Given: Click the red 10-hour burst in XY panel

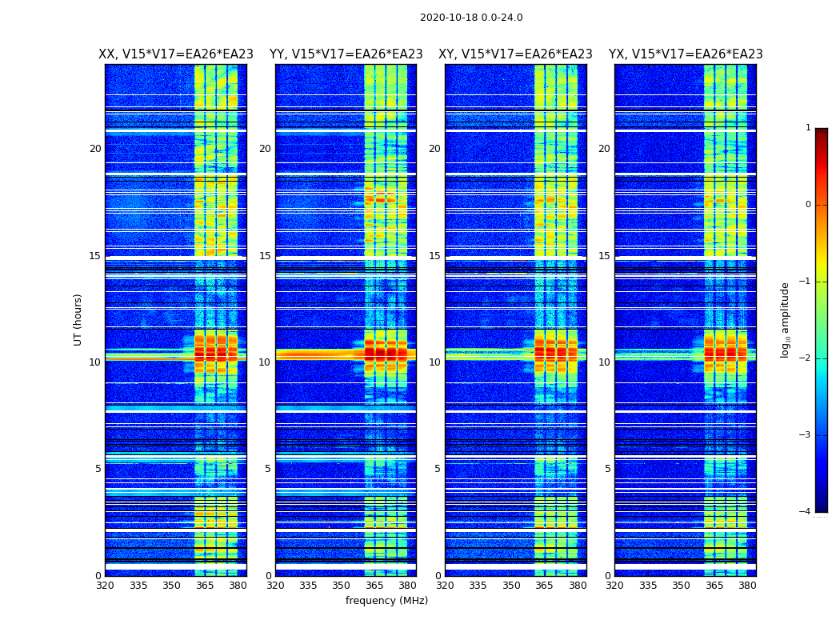Looking at the screenshot, I should click(x=556, y=353).
